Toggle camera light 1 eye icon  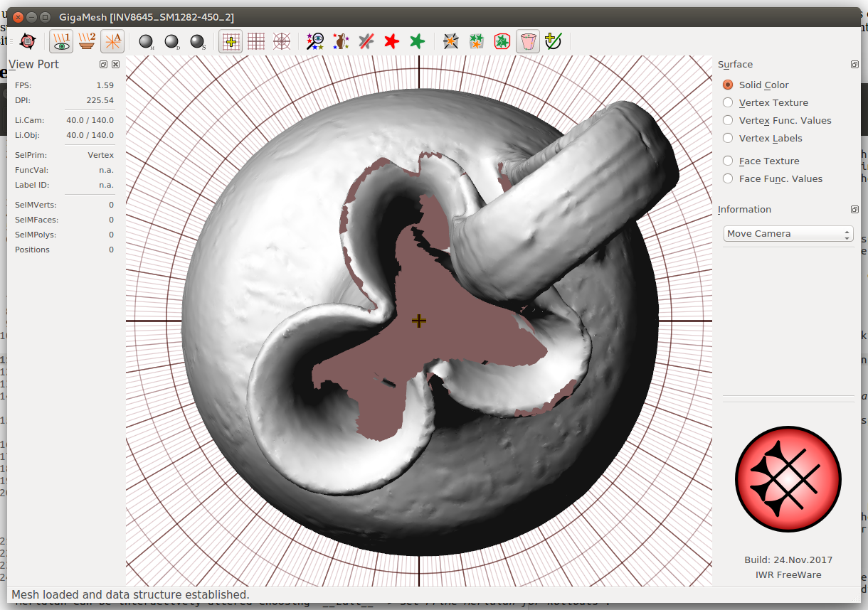[61, 41]
